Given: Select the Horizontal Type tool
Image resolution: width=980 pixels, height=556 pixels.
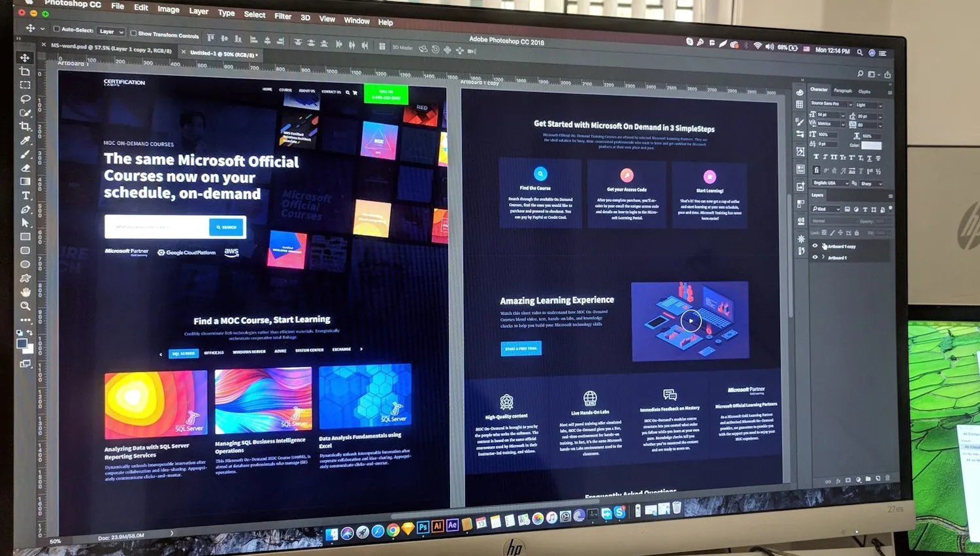Looking at the screenshot, I should (x=25, y=195).
